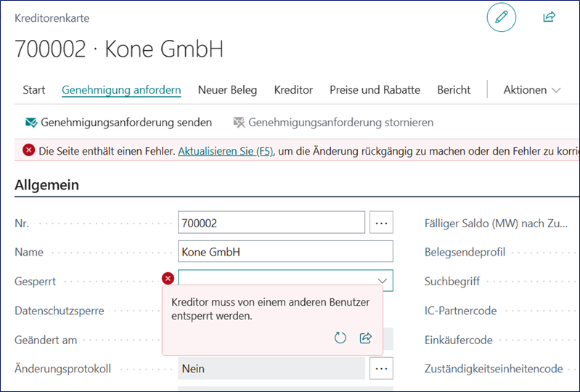580x392 pixels.
Task: Switch to the Start tab
Action: coord(34,90)
